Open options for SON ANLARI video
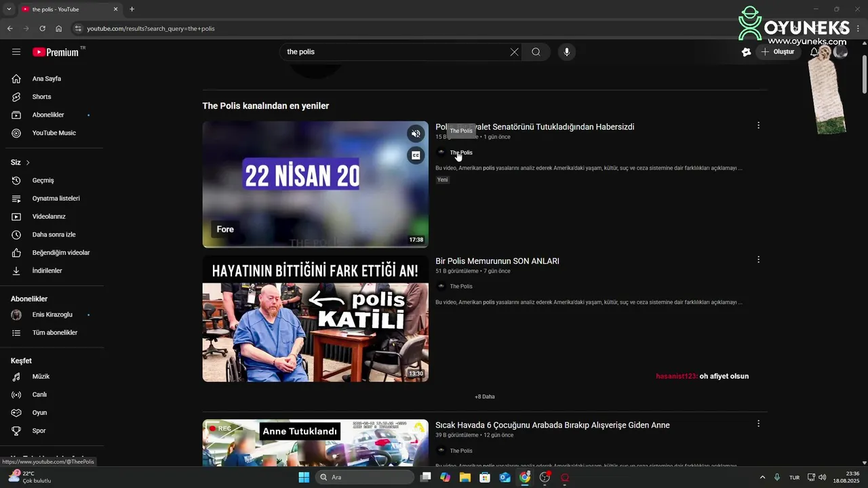The image size is (868, 488). pos(758,260)
